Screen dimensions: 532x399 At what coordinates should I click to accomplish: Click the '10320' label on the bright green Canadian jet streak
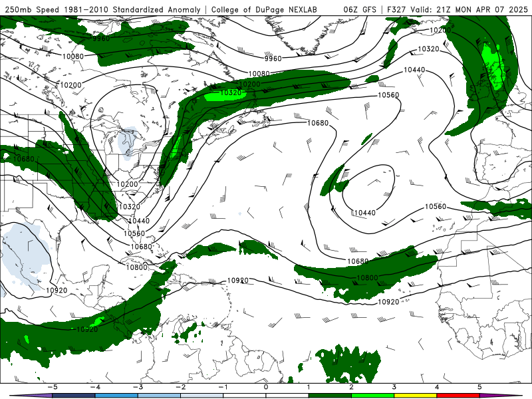tap(231, 92)
